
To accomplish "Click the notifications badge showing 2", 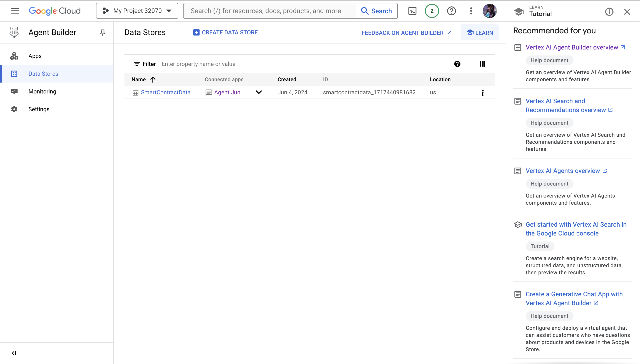I will click(432, 11).
